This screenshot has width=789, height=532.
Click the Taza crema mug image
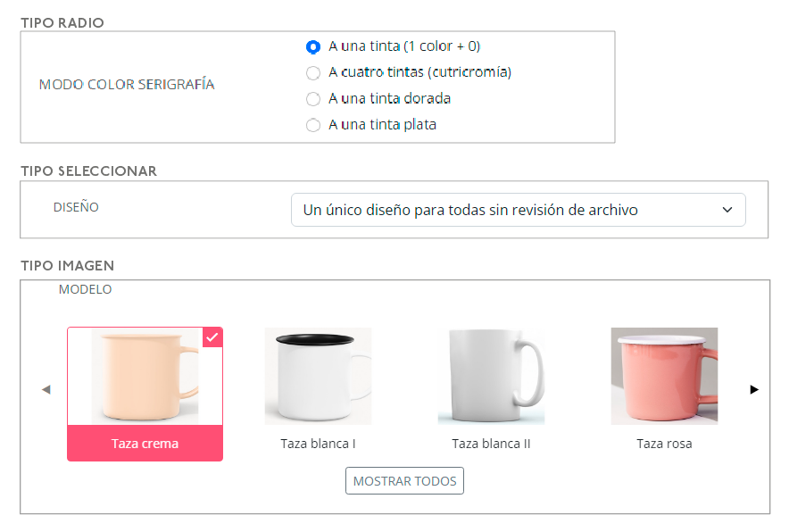click(145, 376)
